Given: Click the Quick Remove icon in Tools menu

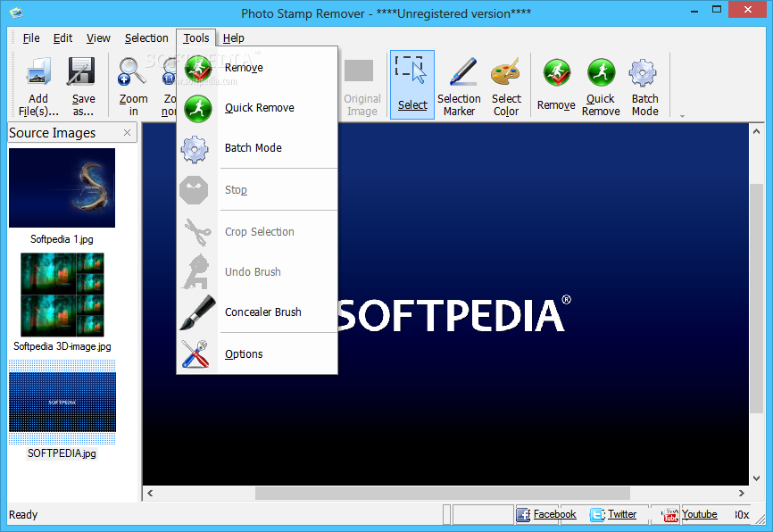Looking at the screenshot, I should pos(198,109).
